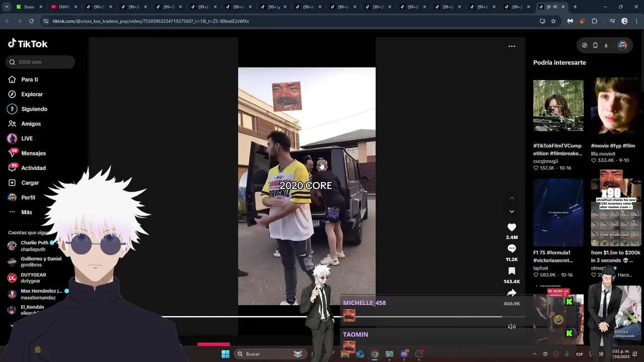Open the tab search dropdown arrow

[7, 7]
